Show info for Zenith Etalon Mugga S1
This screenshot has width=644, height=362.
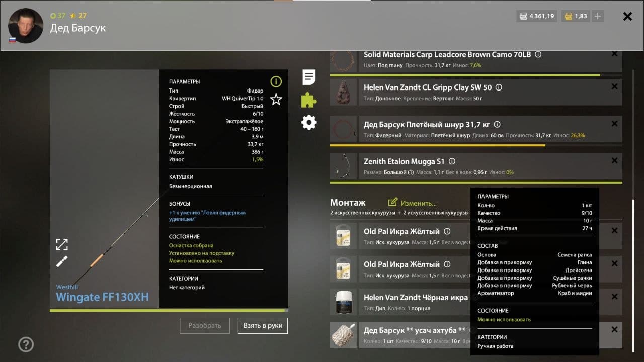point(452,162)
